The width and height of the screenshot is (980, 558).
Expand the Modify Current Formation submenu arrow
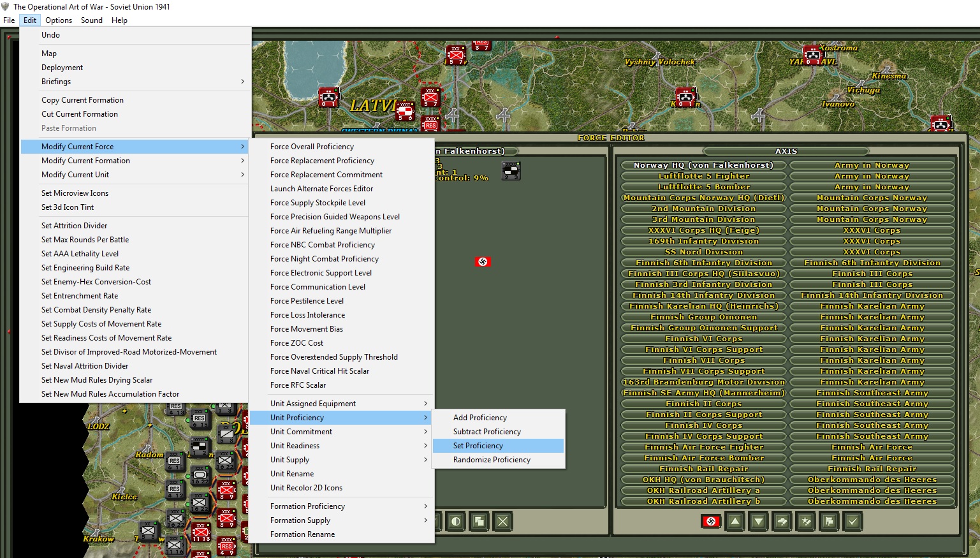point(242,161)
